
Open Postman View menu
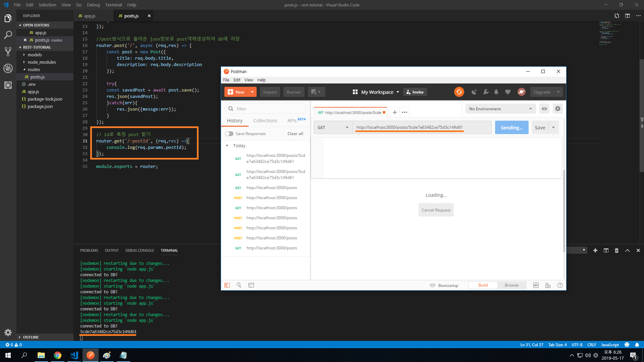pos(249,80)
